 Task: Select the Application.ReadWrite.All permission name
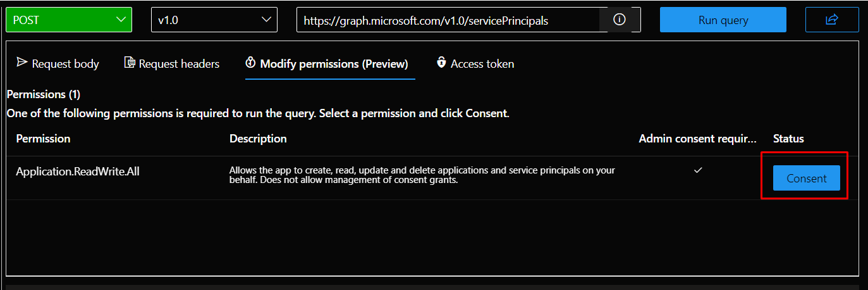point(77,172)
